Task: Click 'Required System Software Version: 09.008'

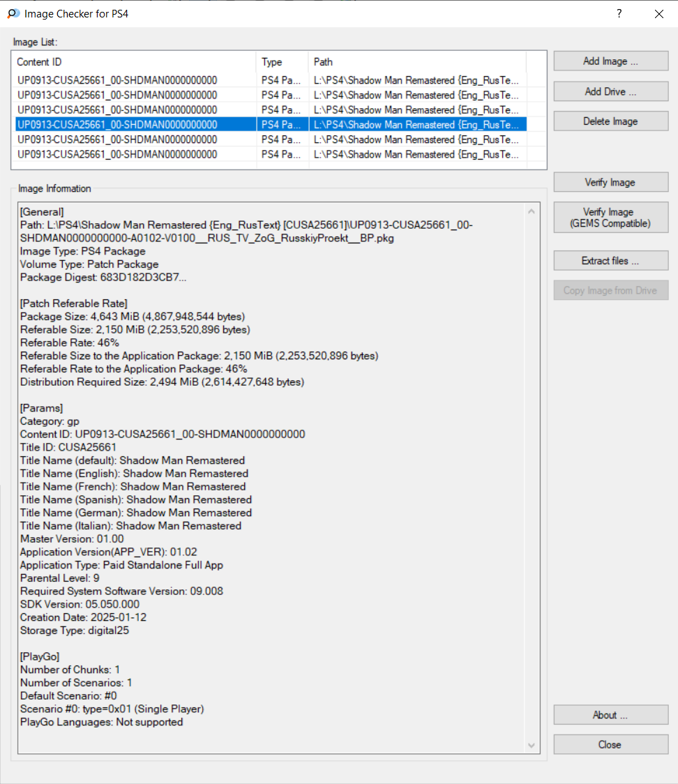Action: 121,591
